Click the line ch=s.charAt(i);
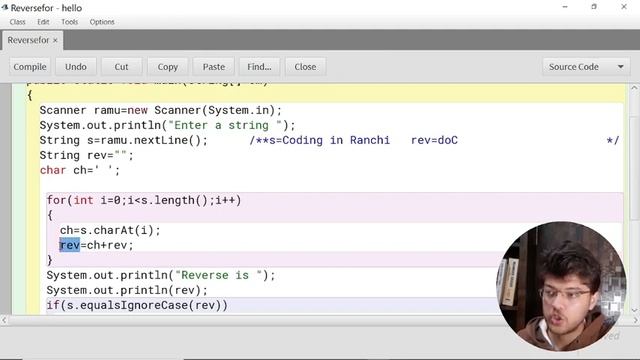 (x=110, y=230)
